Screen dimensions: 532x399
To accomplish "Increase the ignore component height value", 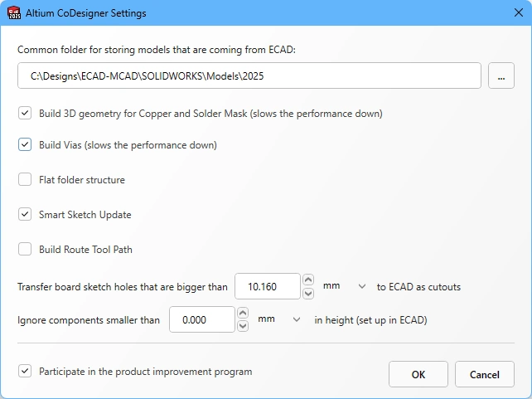I will [243, 313].
